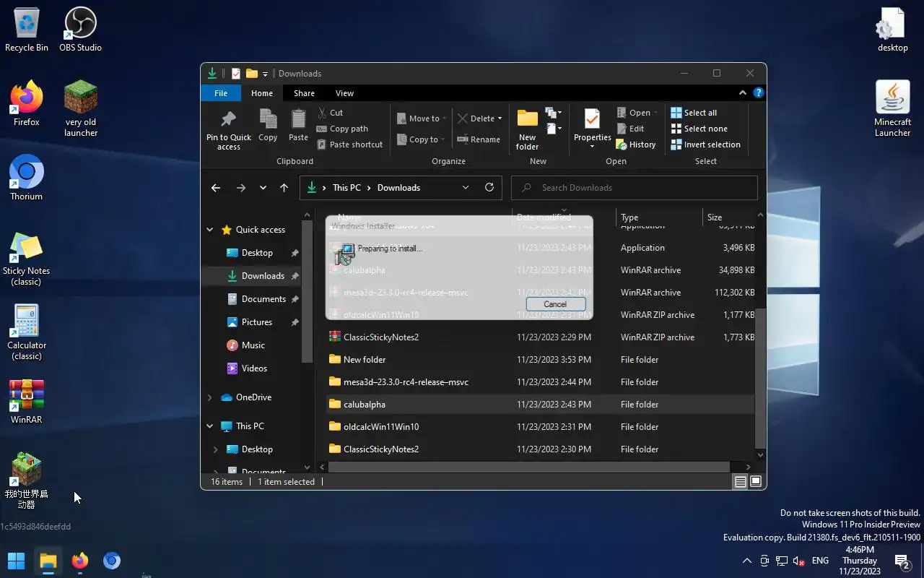Refresh the Downloads folder view
The width and height of the screenshot is (924, 578).
489,187
